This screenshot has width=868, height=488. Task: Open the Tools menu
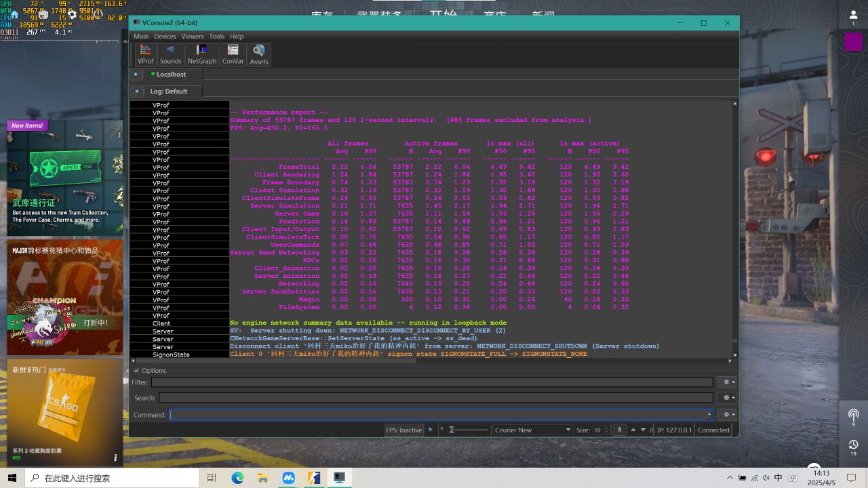coord(216,37)
